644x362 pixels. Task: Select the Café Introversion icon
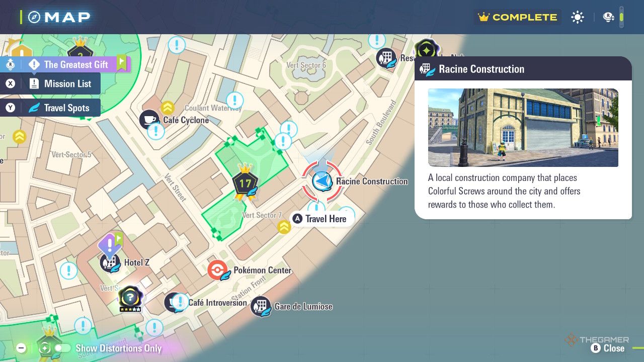174,303
